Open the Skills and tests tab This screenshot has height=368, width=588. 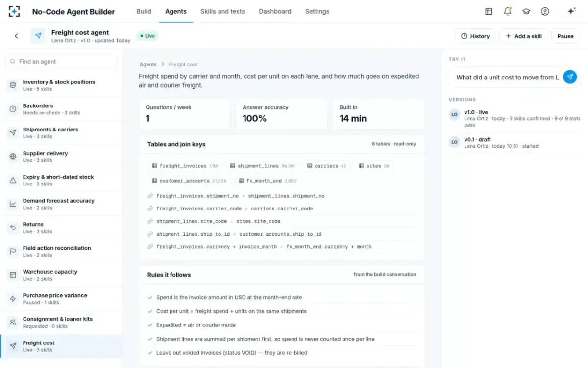[222, 11]
